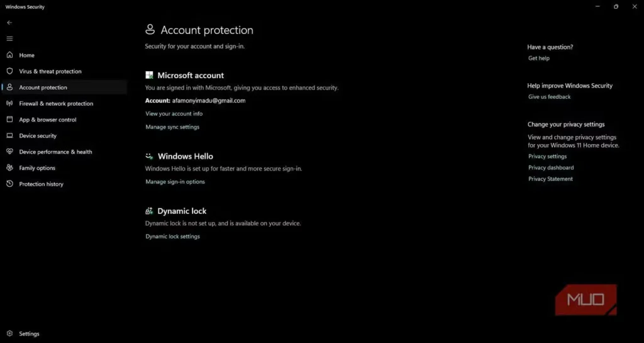Click the Home house icon
The width and height of the screenshot is (644, 343).
9,55
